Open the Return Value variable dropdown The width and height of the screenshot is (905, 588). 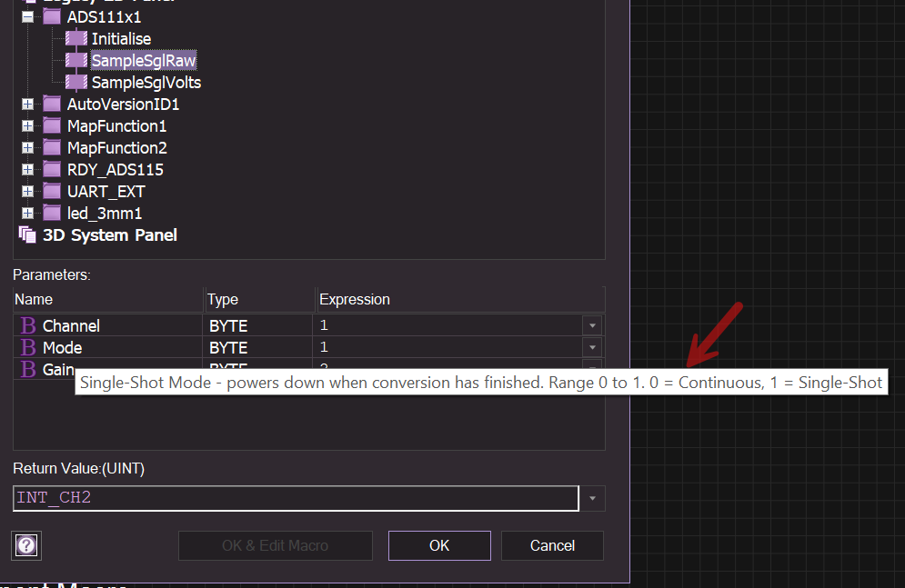tap(593, 498)
